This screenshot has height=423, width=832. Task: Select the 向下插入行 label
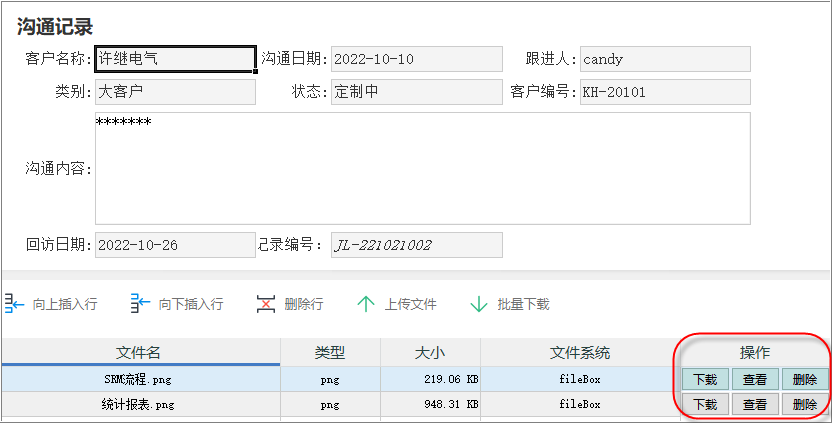(x=190, y=304)
